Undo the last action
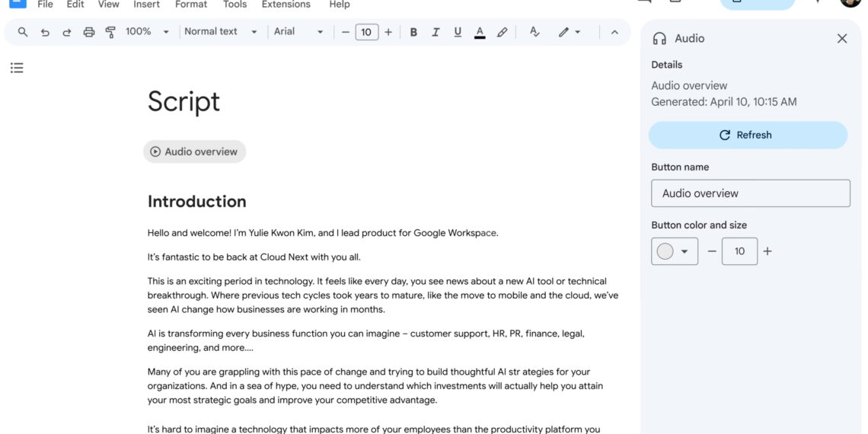Screen dimensions: 868x434 [45, 32]
